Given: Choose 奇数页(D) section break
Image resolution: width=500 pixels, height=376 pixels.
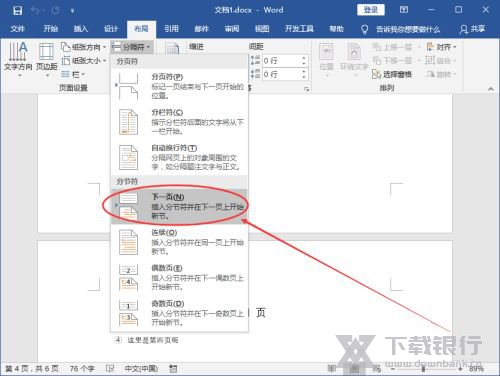Looking at the screenshot, I should click(179, 313).
